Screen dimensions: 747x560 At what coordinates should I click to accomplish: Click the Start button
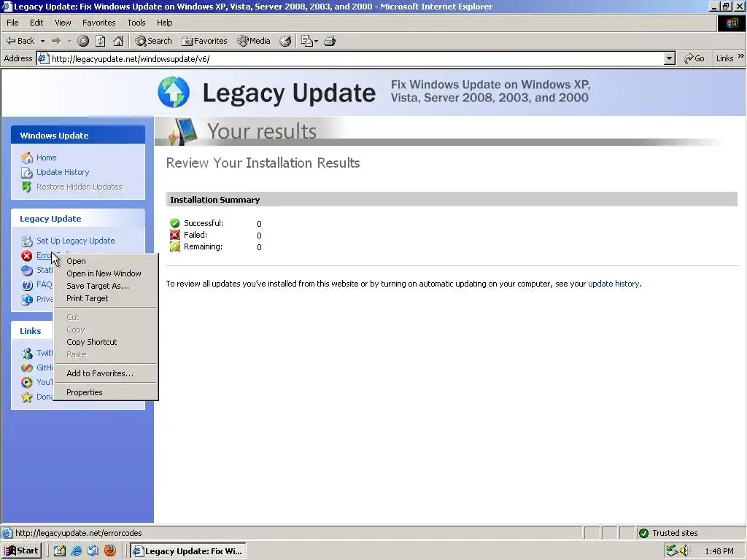point(21,551)
